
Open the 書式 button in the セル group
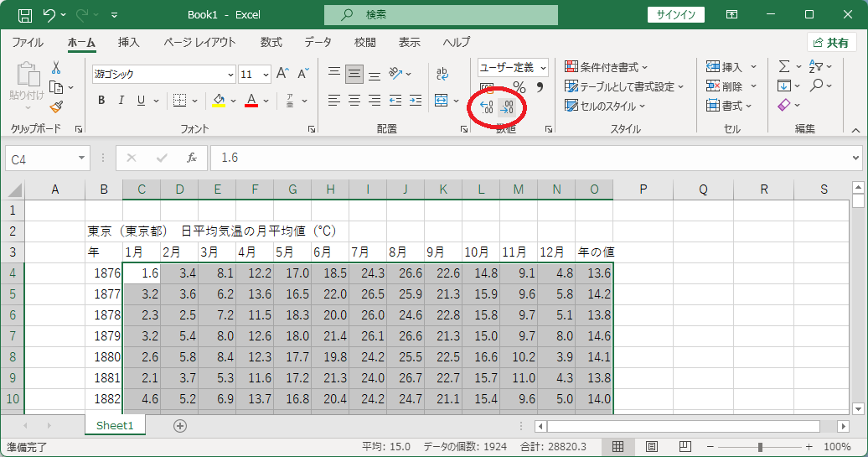coord(729,106)
